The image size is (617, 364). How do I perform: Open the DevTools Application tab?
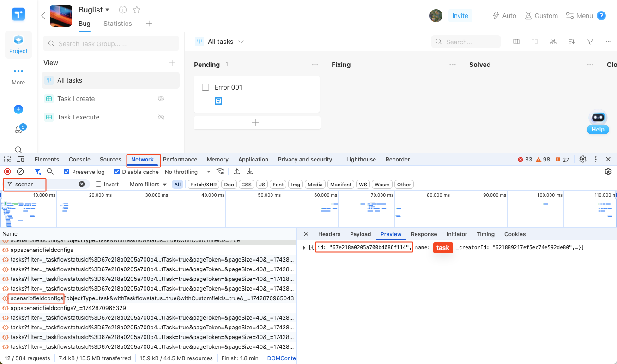click(253, 159)
